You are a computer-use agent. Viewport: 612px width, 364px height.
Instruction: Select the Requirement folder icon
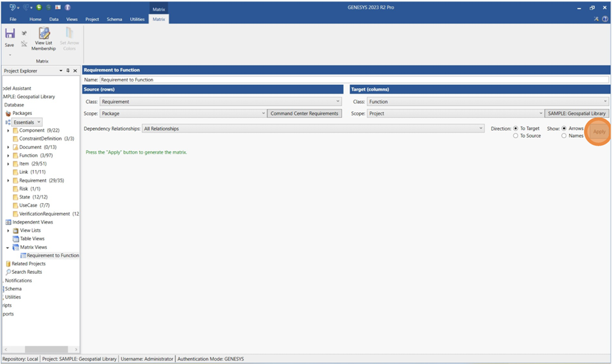coord(15,180)
